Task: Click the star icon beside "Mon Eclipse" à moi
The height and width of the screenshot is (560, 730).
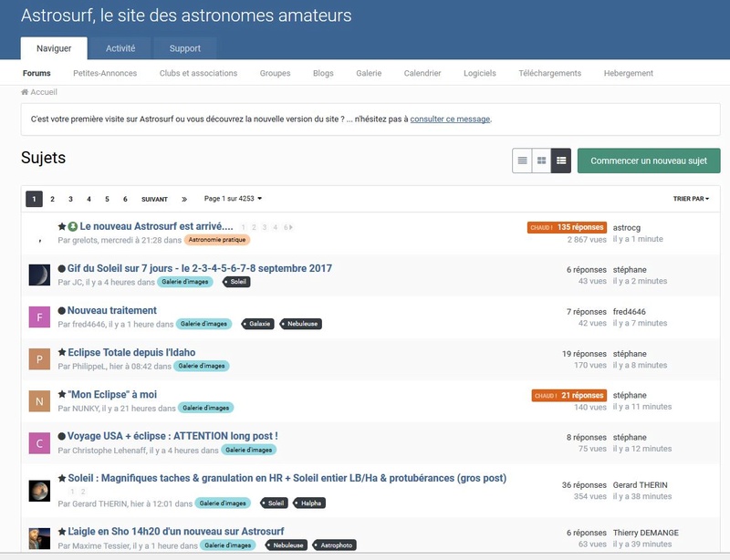Action: coord(62,394)
